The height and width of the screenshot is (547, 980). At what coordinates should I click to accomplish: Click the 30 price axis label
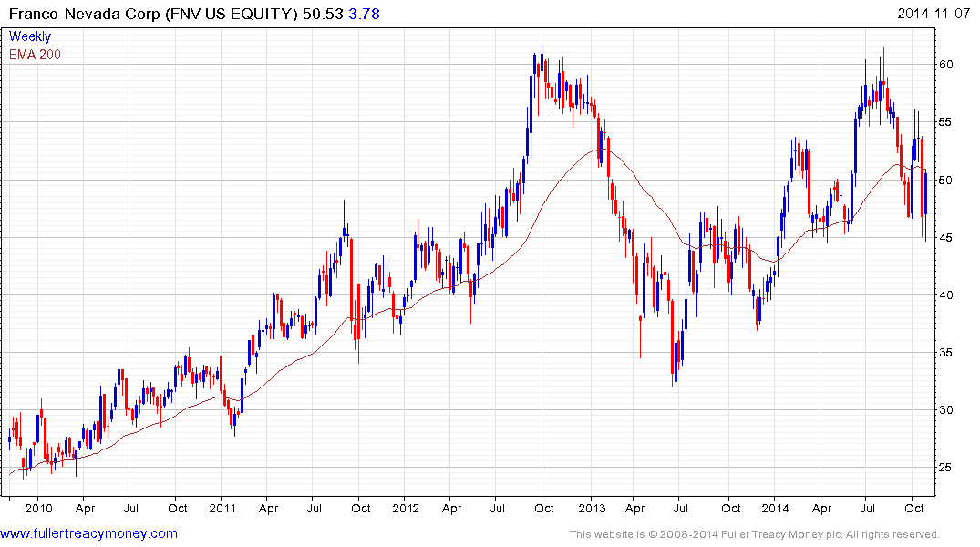click(x=945, y=410)
